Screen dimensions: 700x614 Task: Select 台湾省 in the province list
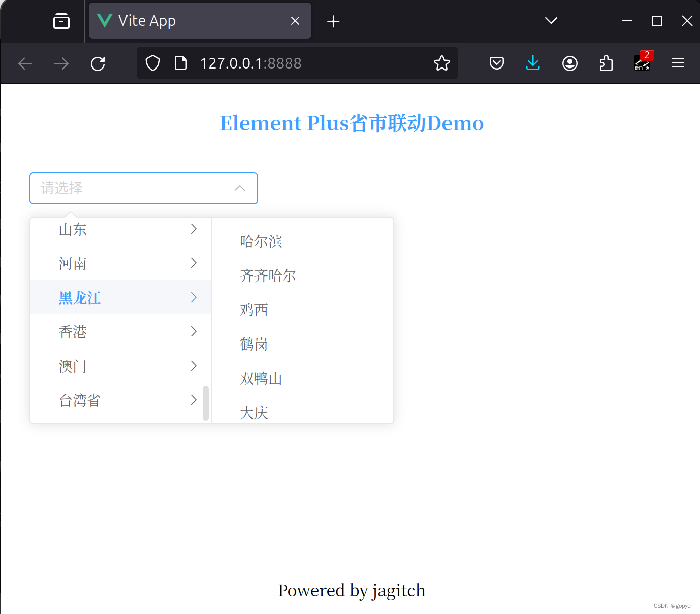click(x=121, y=400)
